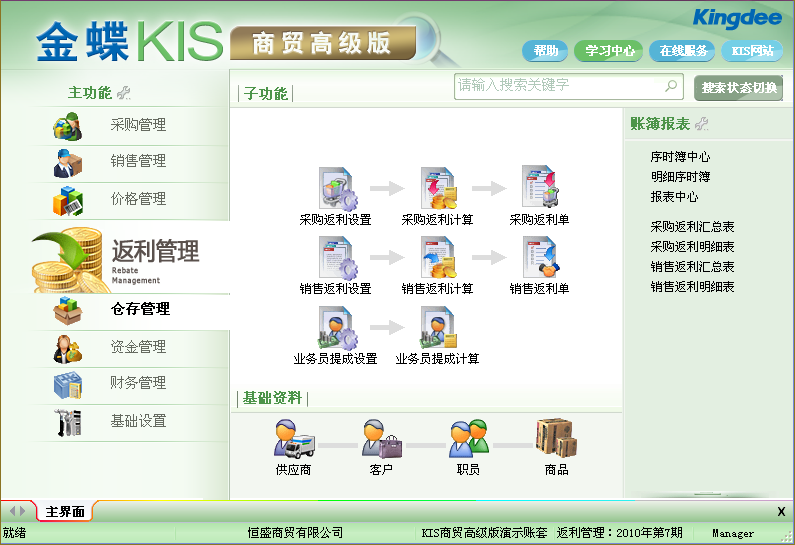Open 在线服务 from the top bar
795x545 pixels.
click(683, 51)
